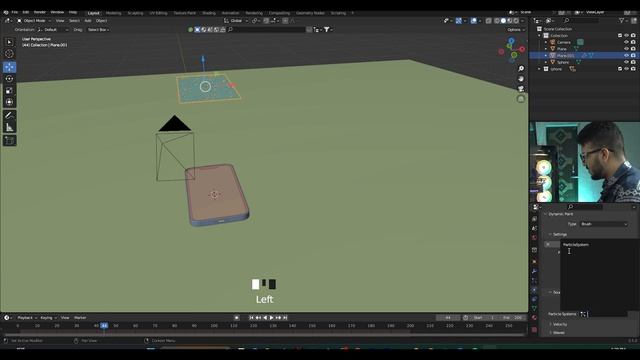Collapse the Settings subpanel

point(550,234)
